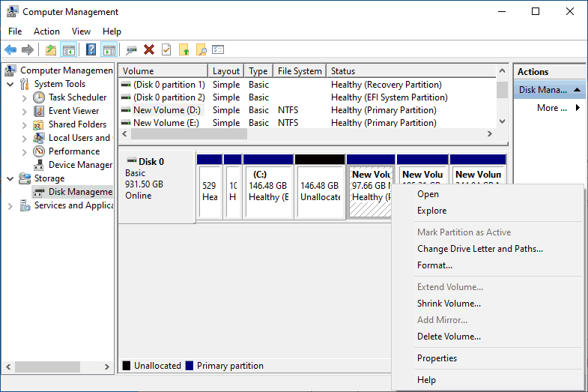588x392 pixels.
Task: Collapse the Disk Management actions section arrow
Action: pos(577,90)
